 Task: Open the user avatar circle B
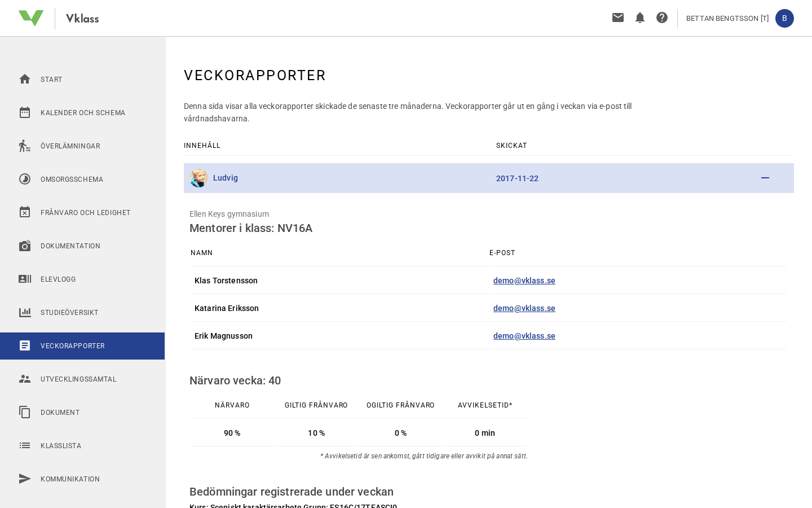pyautogui.click(x=784, y=18)
